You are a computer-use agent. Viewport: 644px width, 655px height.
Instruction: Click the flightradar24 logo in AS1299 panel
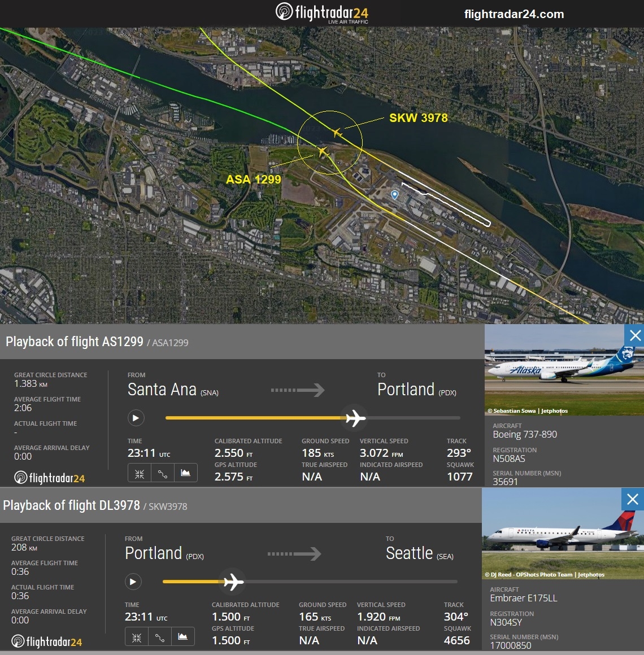point(49,478)
